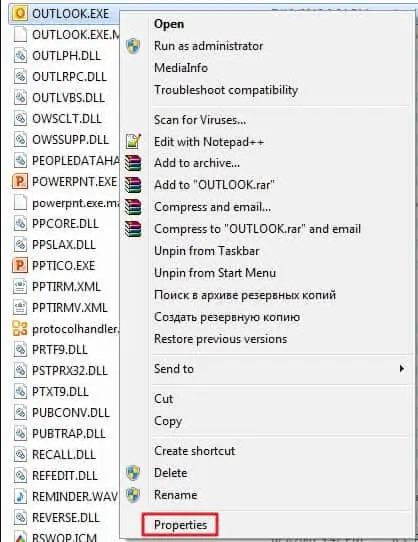Viewport: 418px width, 542px height.
Task: Click the PPTIRM.XML document icon
Action: [20, 287]
